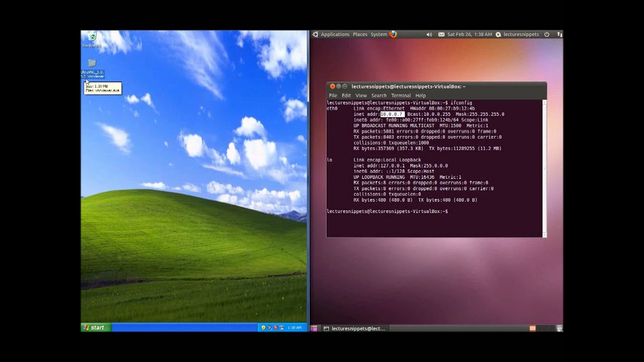Click the ifconfig command text
This screenshot has width=644, height=362.
461,103
